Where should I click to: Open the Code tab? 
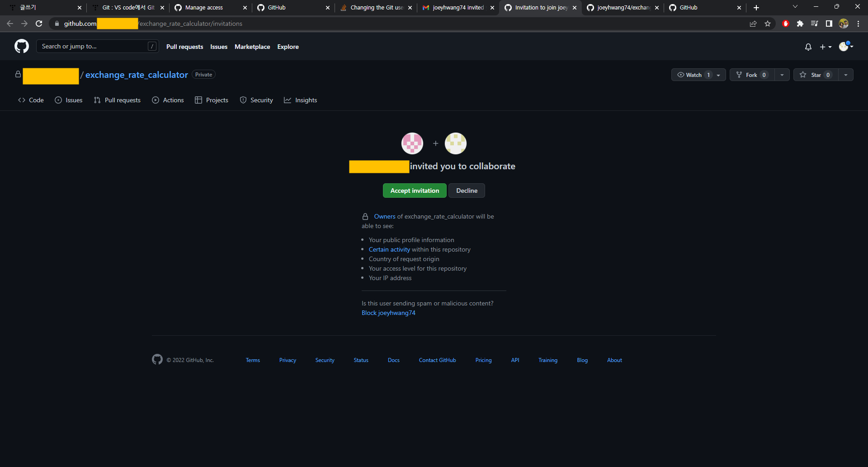click(31, 100)
